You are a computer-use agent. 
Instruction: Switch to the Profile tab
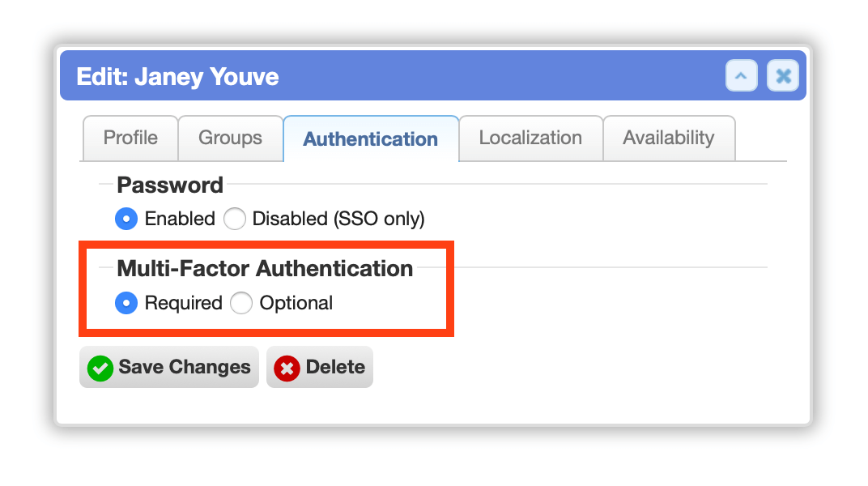pyautogui.click(x=130, y=138)
